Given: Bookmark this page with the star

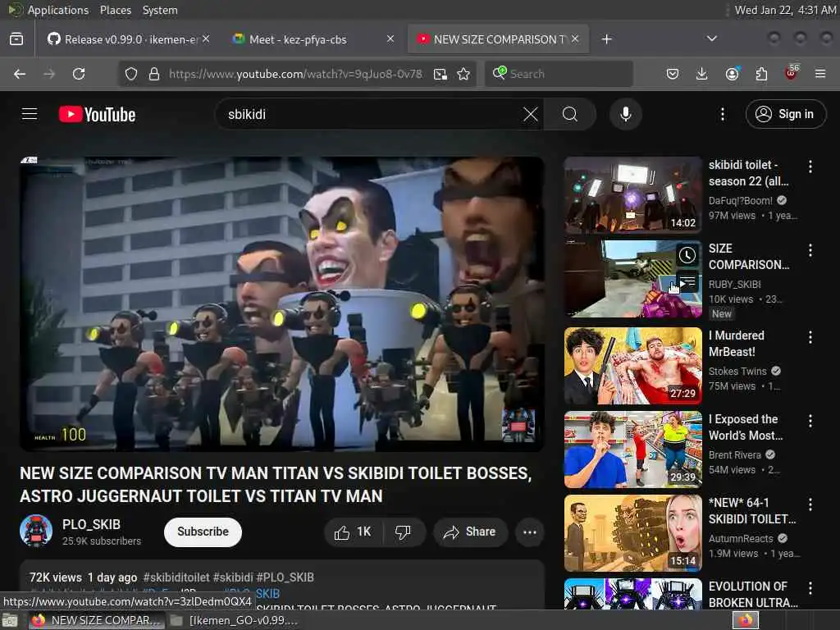Looking at the screenshot, I should point(463,74).
